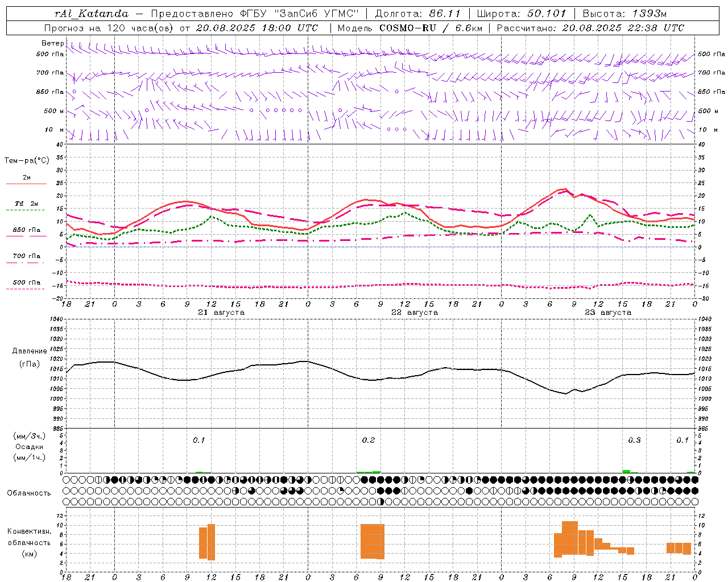The image size is (728, 582).
Task: Select the 10 м wind level label on left axis
Action: [x=54, y=130]
